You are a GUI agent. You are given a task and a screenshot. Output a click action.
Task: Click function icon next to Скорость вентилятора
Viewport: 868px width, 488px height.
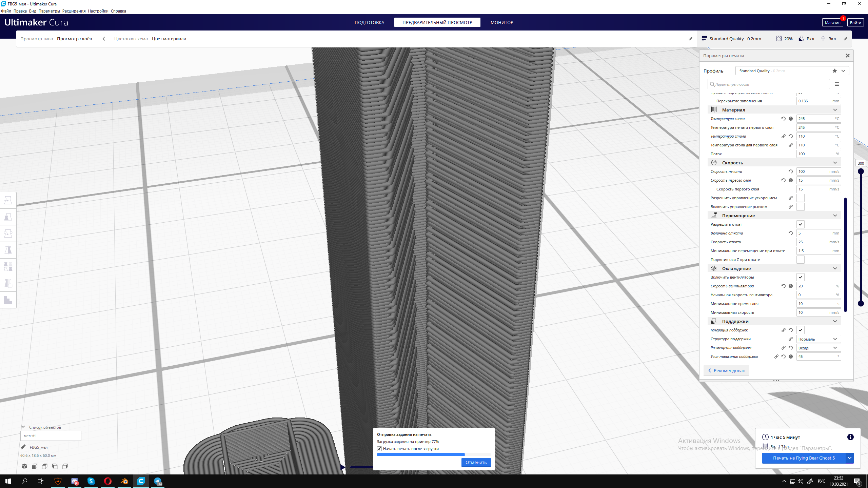791,286
